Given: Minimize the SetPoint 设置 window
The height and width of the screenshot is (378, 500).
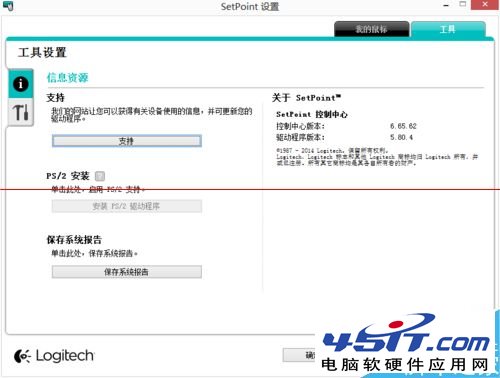Looking at the screenshot, I should [x=446, y=6].
